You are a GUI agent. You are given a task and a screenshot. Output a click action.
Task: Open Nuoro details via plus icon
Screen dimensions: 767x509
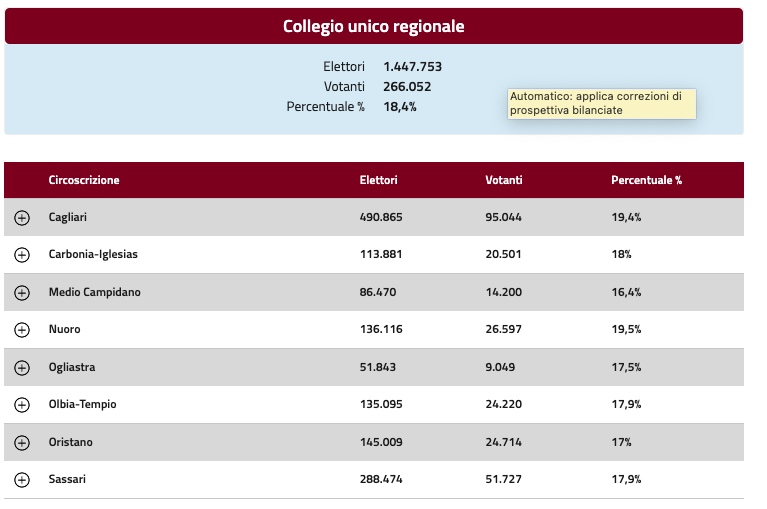[x=22, y=330]
